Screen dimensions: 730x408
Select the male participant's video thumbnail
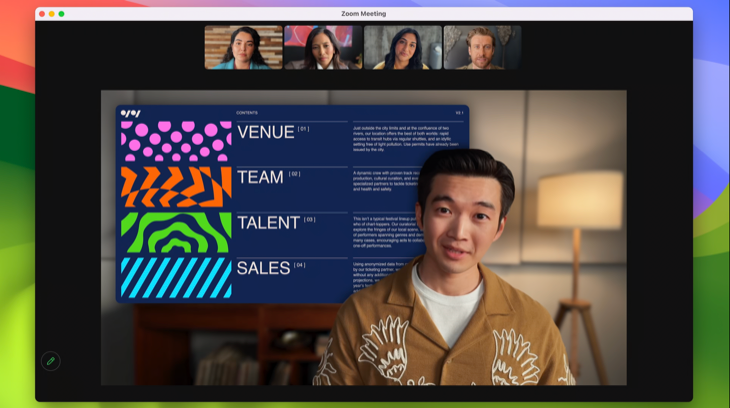click(x=481, y=47)
